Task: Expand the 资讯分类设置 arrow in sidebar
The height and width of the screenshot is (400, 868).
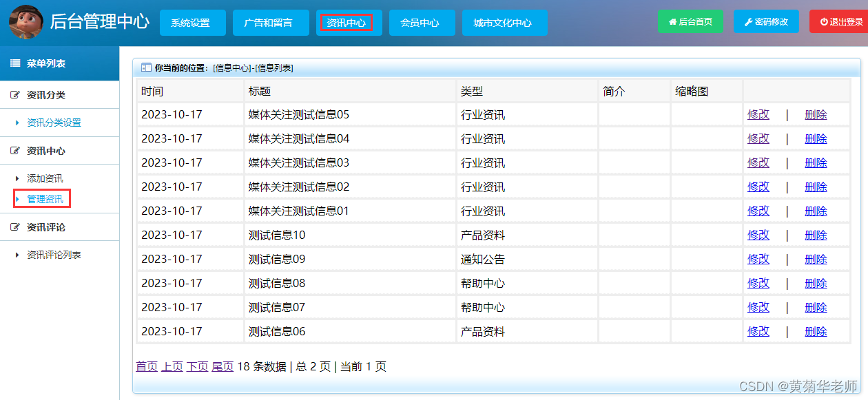Action: 17,123
